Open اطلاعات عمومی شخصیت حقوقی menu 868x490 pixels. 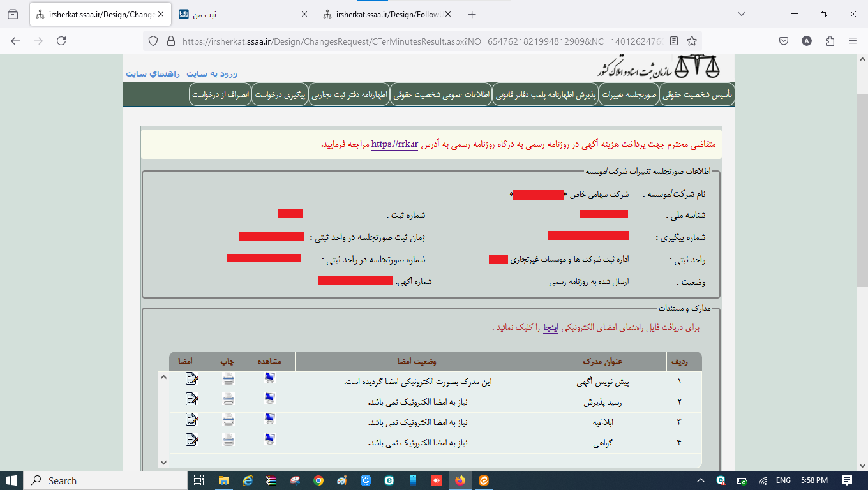tap(441, 94)
